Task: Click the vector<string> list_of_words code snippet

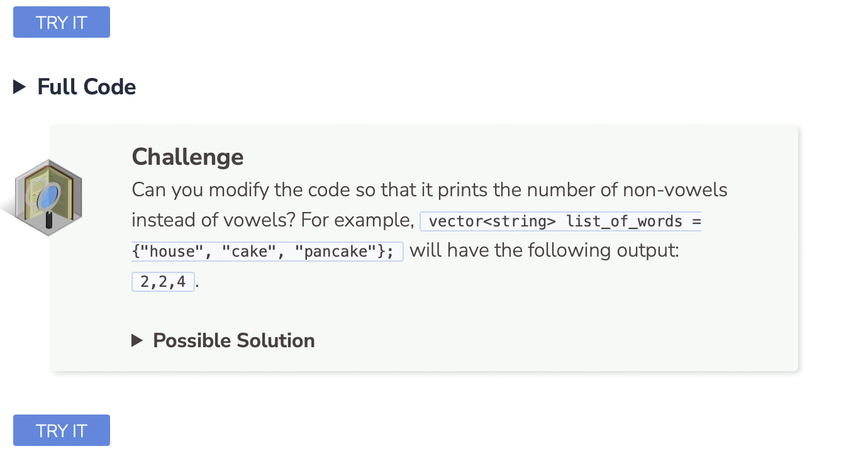Action: click(560, 222)
